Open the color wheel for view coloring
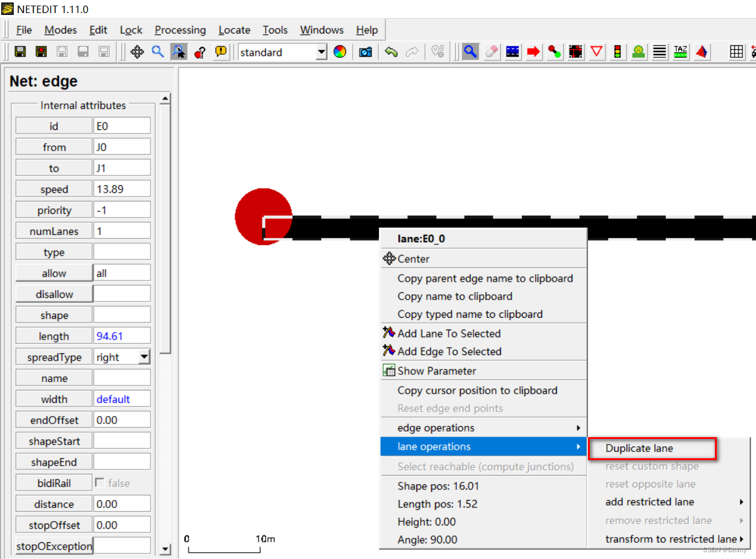 (x=340, y=52)
